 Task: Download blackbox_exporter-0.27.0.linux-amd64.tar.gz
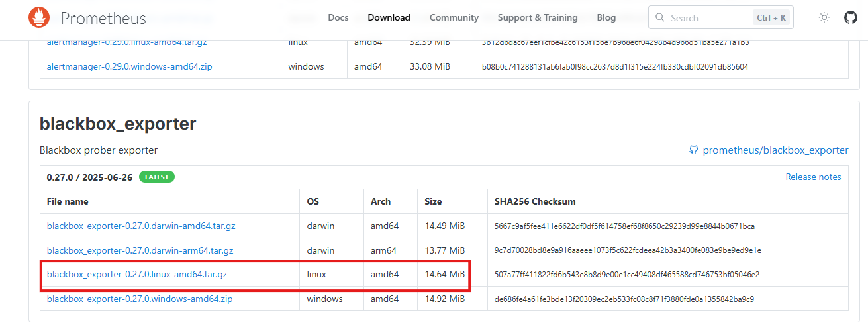point(137,274)
